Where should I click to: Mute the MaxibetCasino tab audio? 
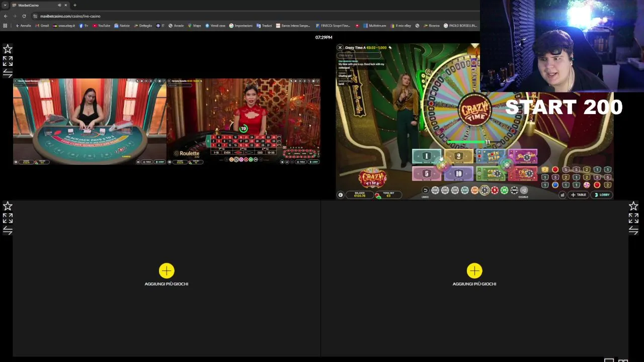pyautogui.click(x=59, y=5)
